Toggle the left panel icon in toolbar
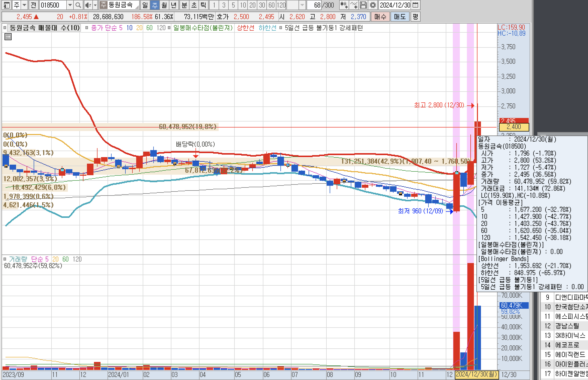 (7, 5)
